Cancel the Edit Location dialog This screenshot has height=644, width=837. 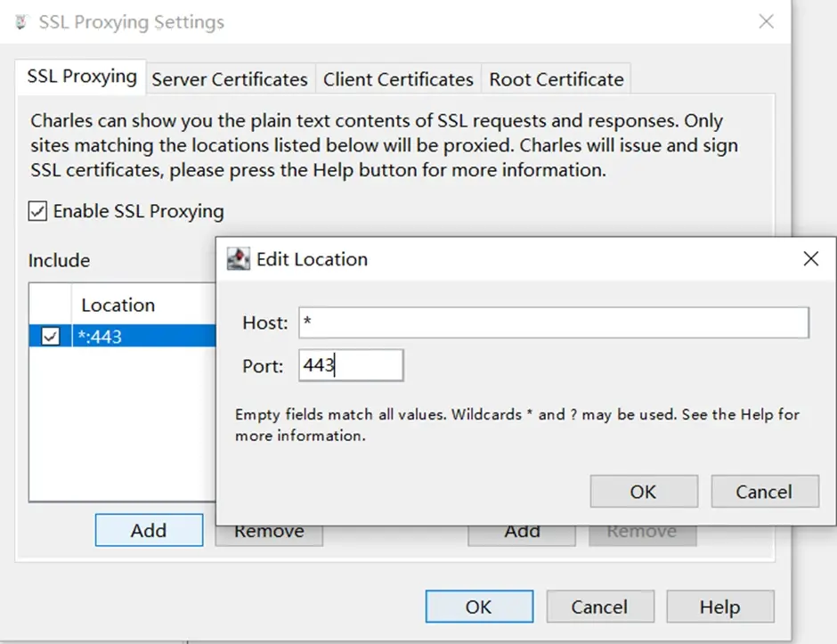point(764,492)
